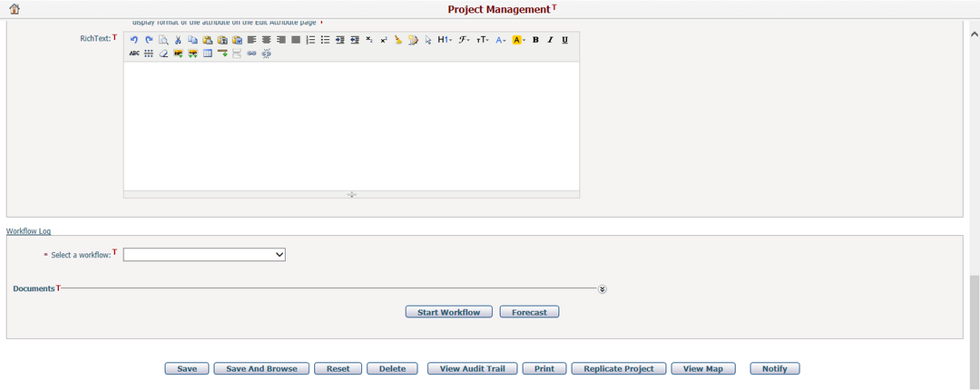
Task: Align text right in the editor
Action: click(x=281, y=39)
